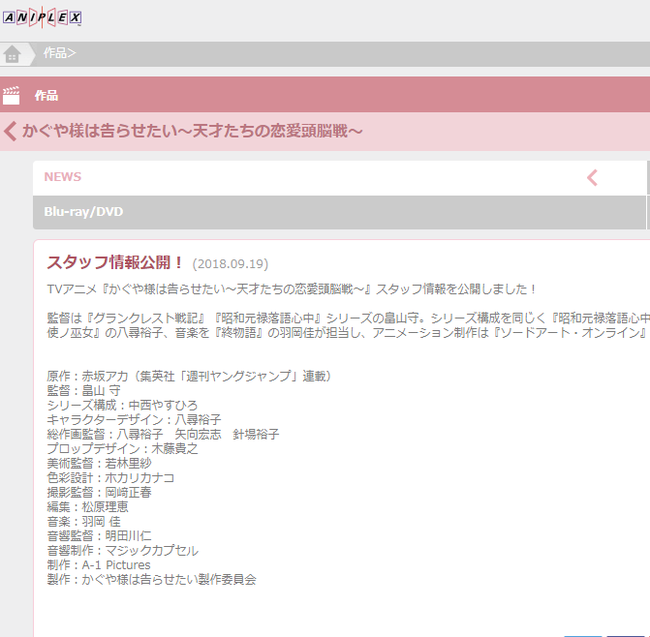Select the 作品 section header
This screenshot has height=637, width=650.
tap(46, 95)
